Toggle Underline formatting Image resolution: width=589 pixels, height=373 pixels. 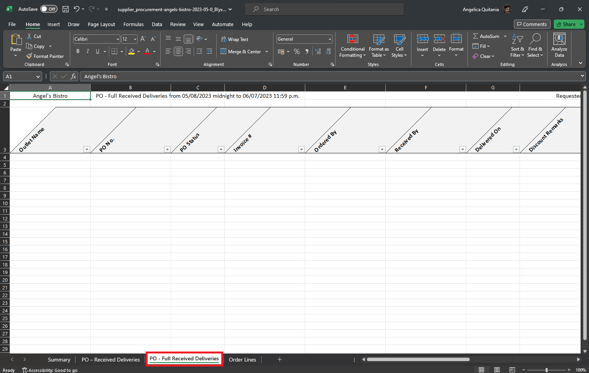click(97, 51)
